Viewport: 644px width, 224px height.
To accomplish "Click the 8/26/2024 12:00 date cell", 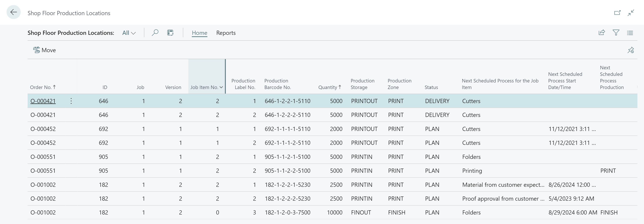I will click(572, 185).
